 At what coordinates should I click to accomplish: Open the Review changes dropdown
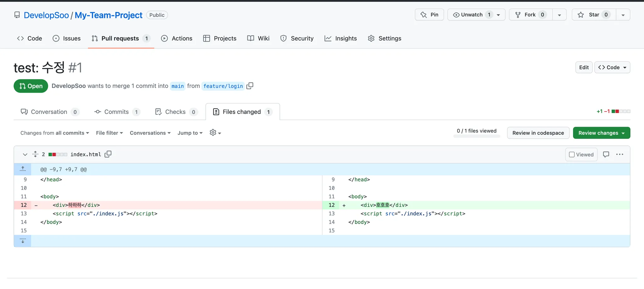click(602, 133)
